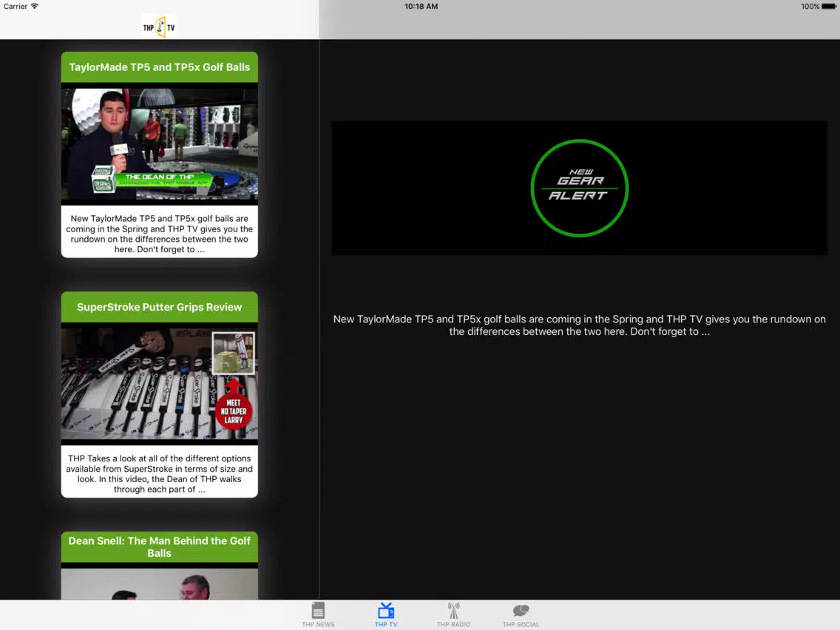The width and height of the screenshot is (840, 630).
Task: Read TaylorMade card description 'New TaylorMade TP5...'
Action: 160,234
